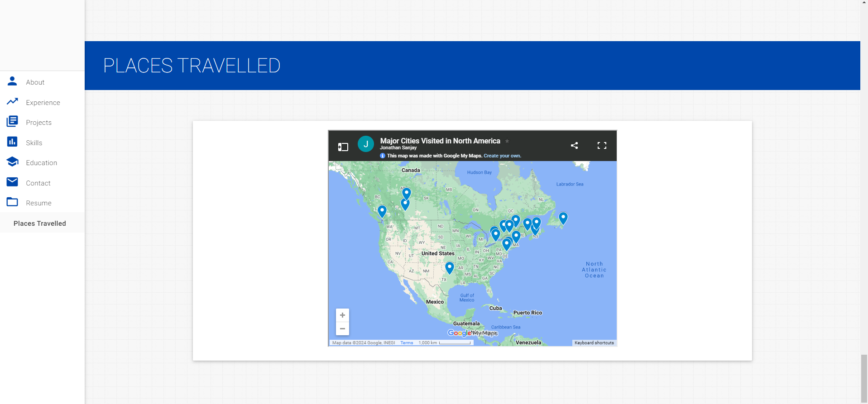Click the map title 'Major Cities Visited in North America'
This screenshot has width=868, height=404.
coord(440,141)
